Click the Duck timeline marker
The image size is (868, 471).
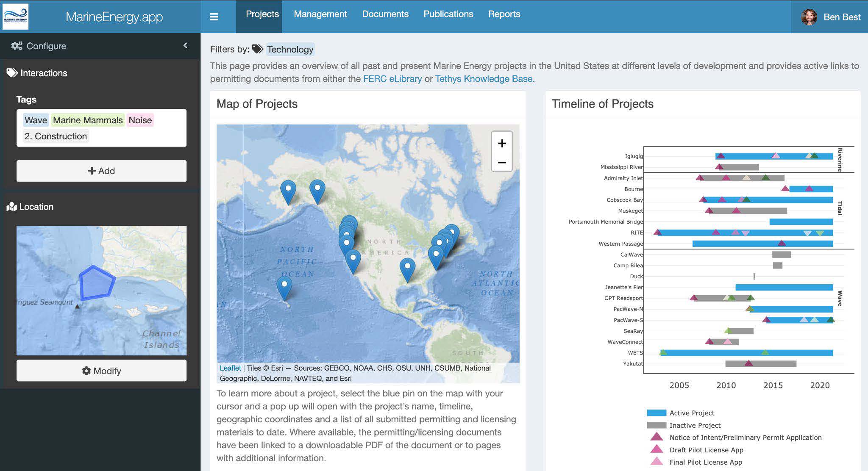pyautogui.click(x=754, y=276)
